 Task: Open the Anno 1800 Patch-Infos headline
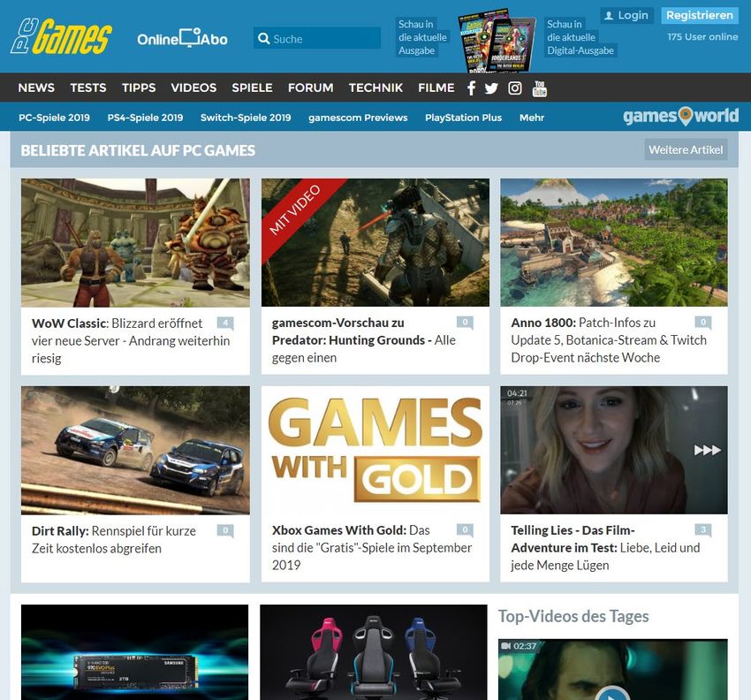tap(609, 340)
